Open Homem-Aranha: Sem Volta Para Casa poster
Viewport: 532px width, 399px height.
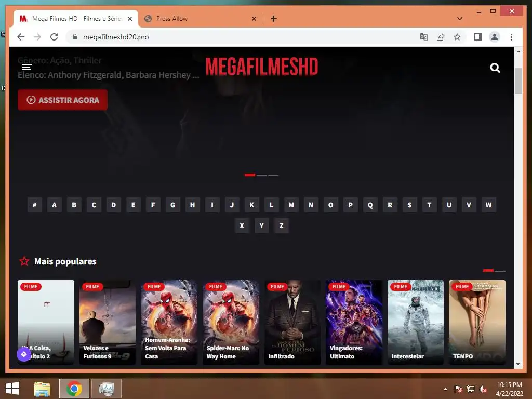coord(169,322)
